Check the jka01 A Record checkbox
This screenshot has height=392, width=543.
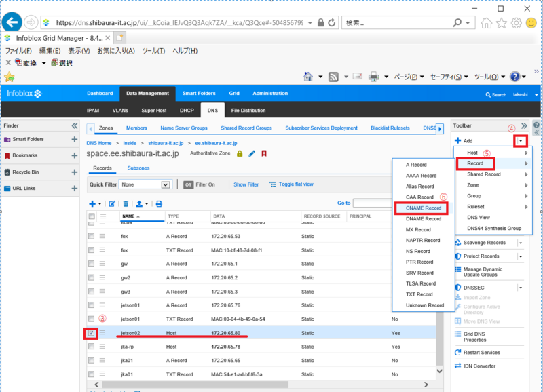pos(91,360)
